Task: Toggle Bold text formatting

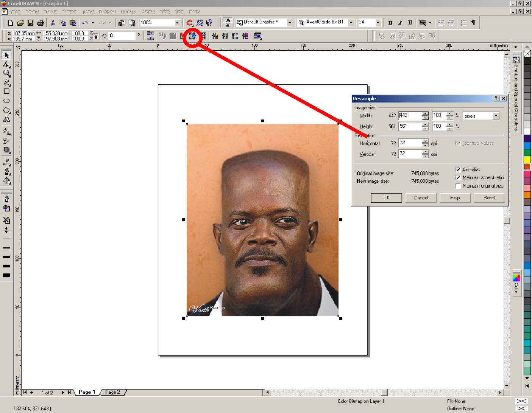Action: 390,23
